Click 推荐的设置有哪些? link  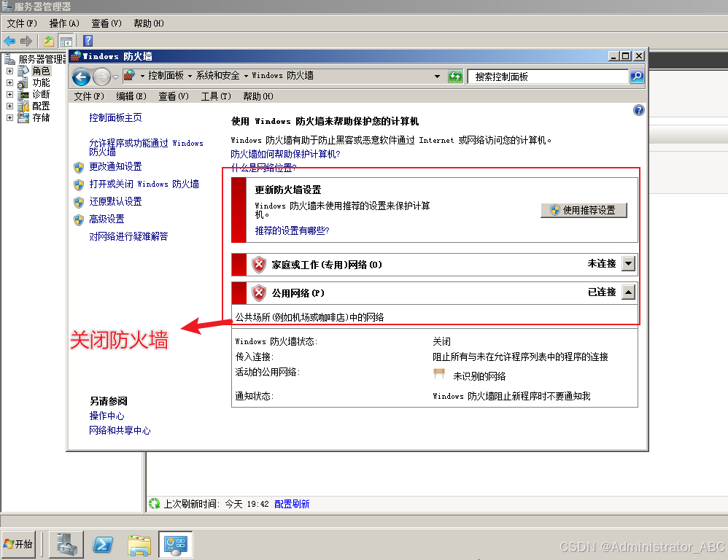(x=292, y=230)
